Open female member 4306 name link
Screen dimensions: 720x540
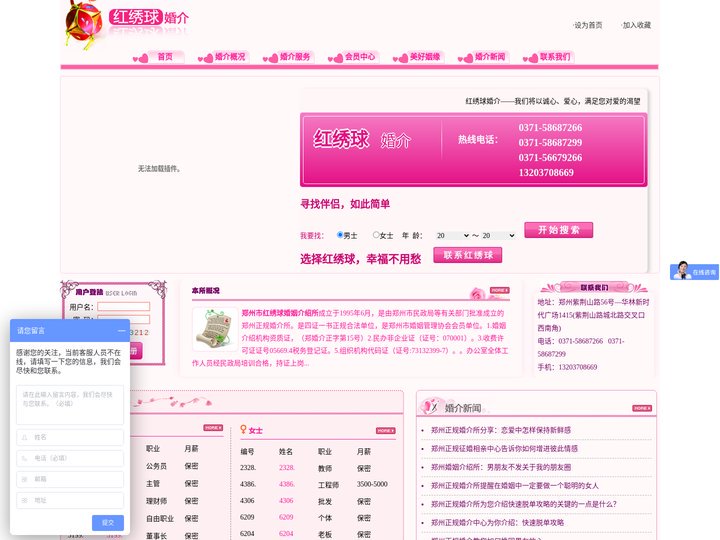(286, 501)
